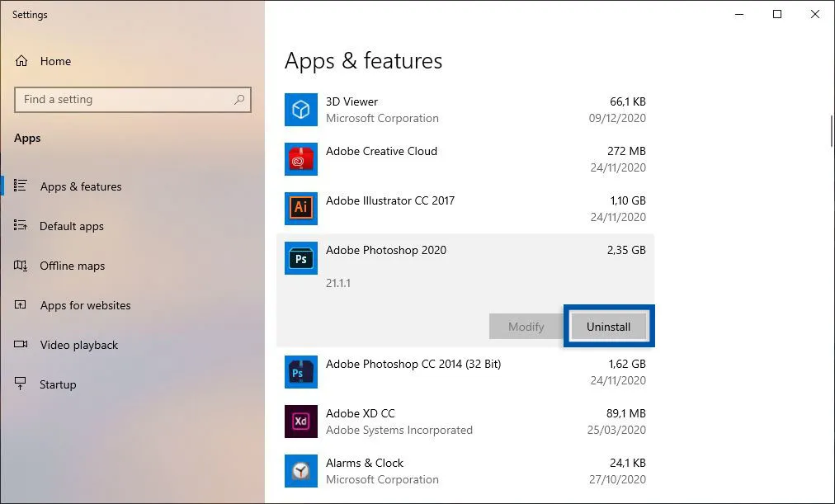
Task: Select Default apps in the navigation pane
Action: pyautogui.click(x=73, y=226)
